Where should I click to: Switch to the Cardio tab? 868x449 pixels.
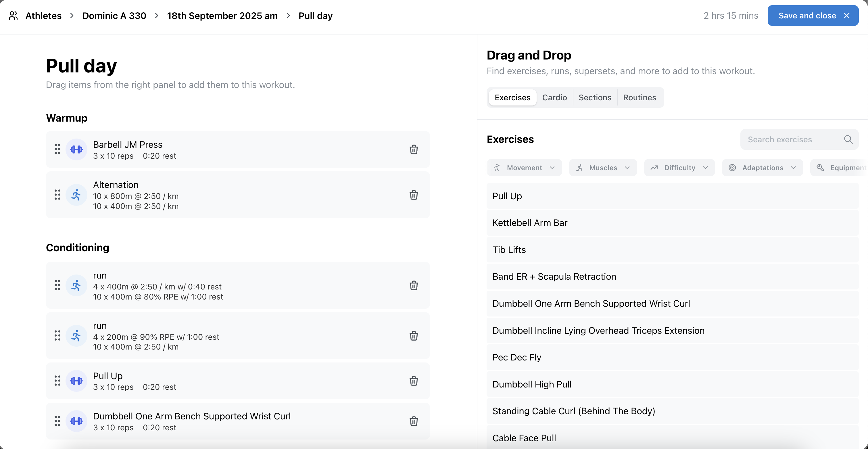554,97
